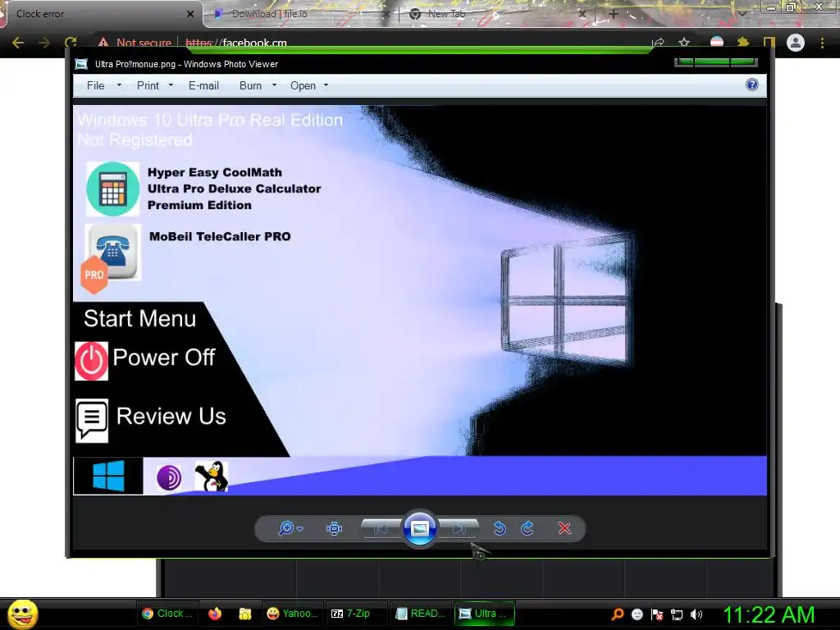Open Firefox from the taskbar
Screen dimensions: 840x630
tap(215, 614)
